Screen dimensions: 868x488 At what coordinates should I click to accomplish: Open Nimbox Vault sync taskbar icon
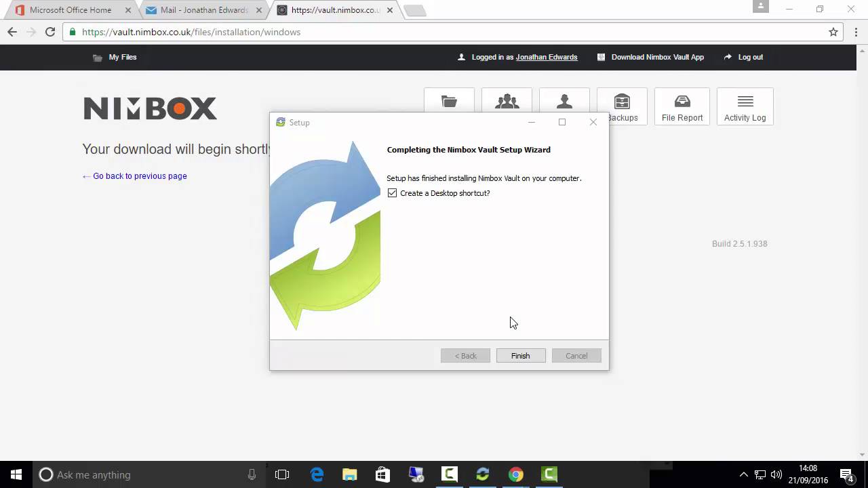point(482,474)
